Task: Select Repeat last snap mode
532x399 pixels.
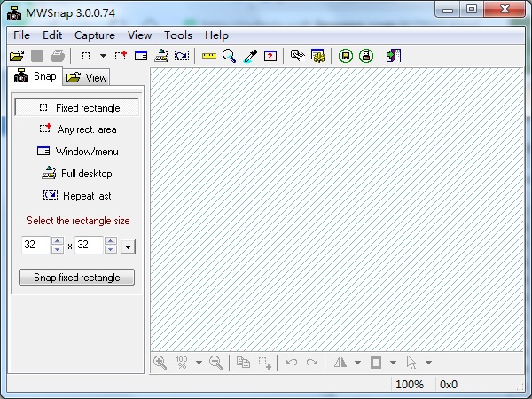Action: [x=77, y=195]
